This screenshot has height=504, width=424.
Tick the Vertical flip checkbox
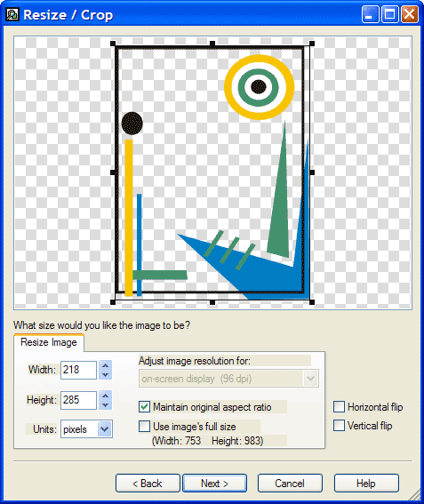point(339,425)
